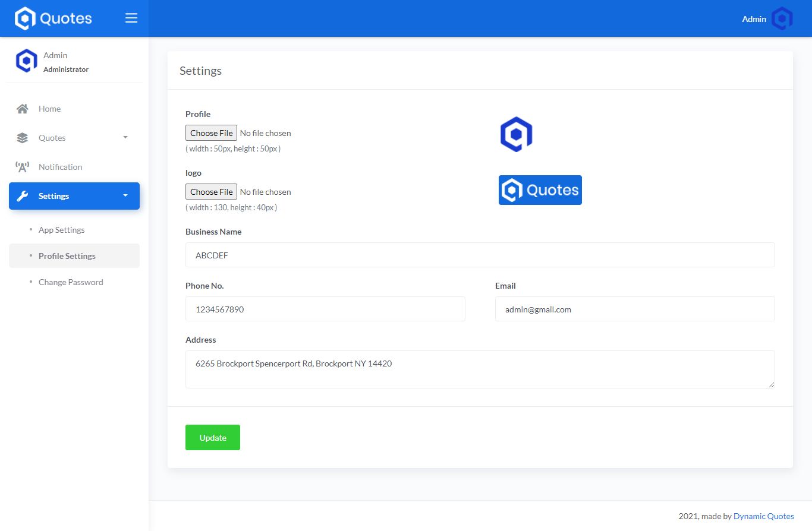
Task: Collapse the Settings menu caret
Action: [x=125, y=196]
